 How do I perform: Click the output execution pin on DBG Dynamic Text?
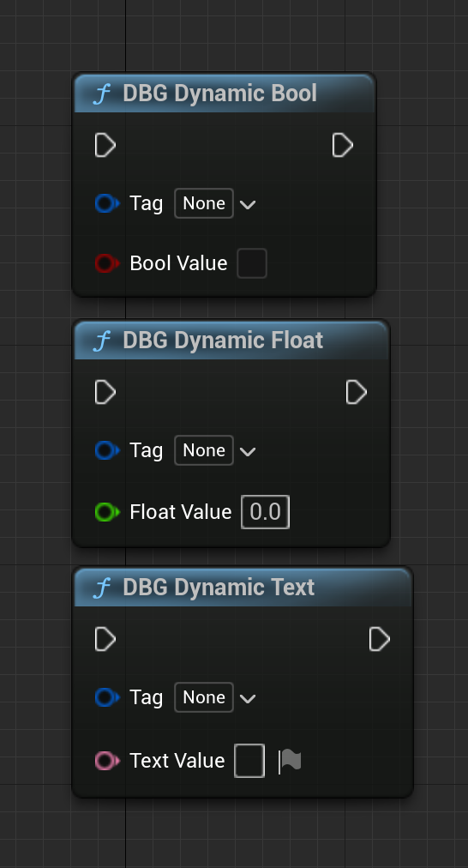click(380, 639)
